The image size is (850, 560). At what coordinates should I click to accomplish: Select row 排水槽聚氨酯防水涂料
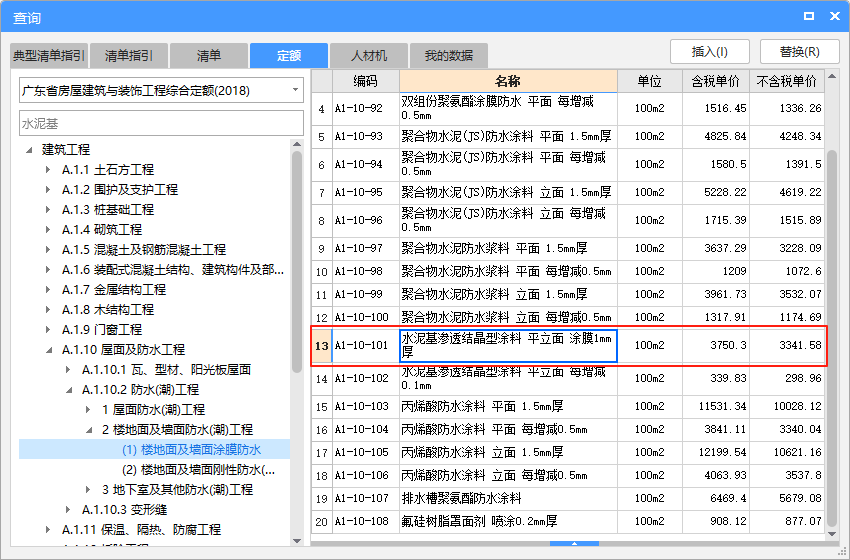pos(568,498)
